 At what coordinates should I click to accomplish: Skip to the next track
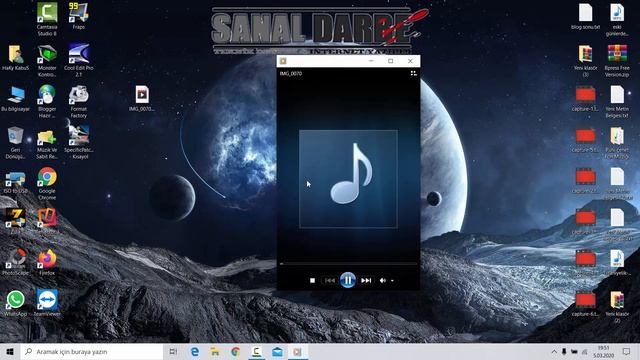[366, 280]
